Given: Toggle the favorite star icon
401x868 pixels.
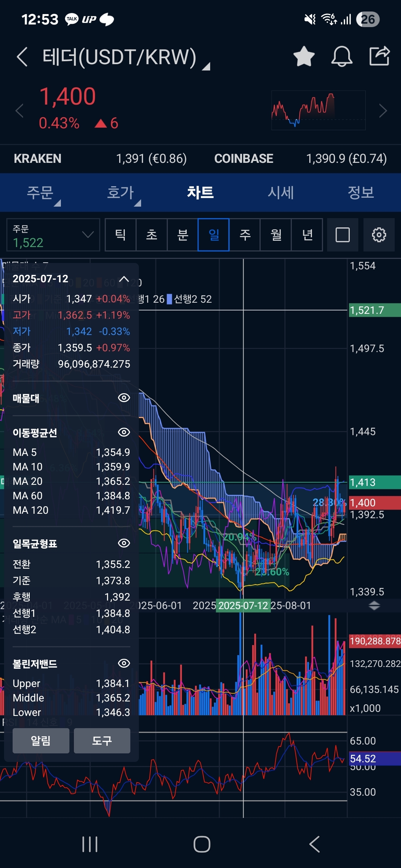Looking at the screenshot, I should [304, 57].
